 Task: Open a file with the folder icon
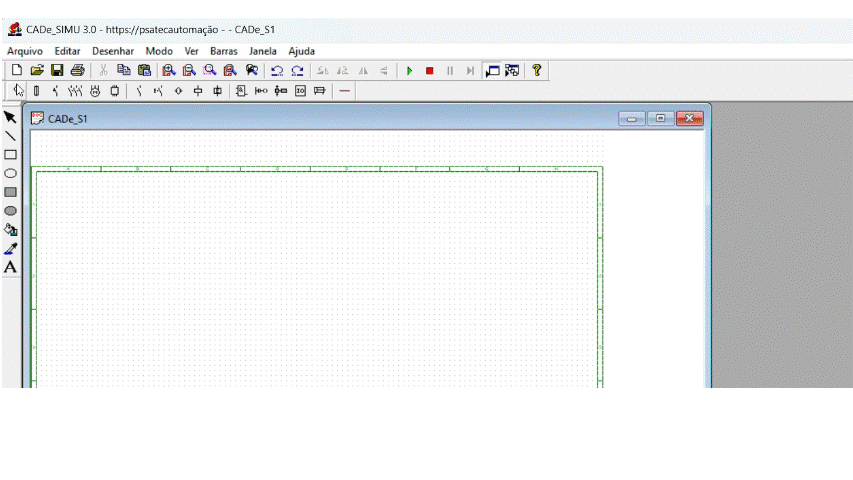click(37, 71)
